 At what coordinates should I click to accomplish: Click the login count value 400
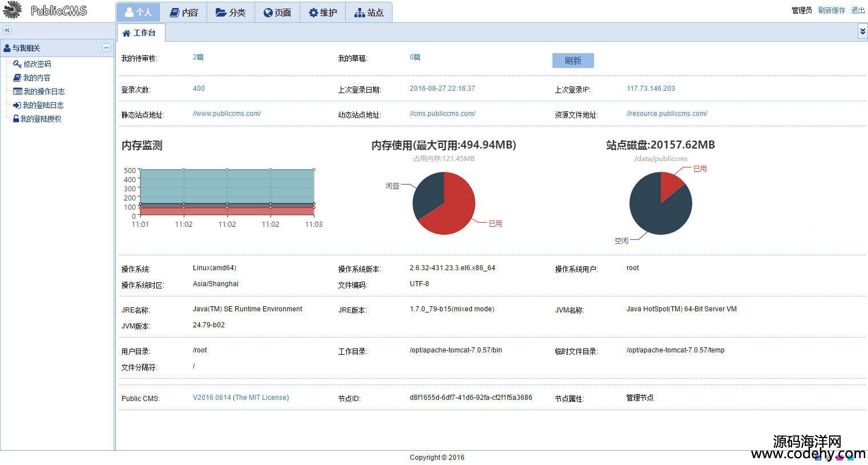[199, 89]
